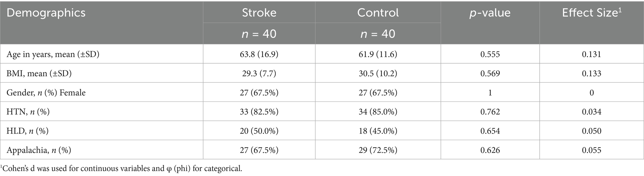644x176 pixels.
Task: Click the Demographics column header
Action: (46, 13)
